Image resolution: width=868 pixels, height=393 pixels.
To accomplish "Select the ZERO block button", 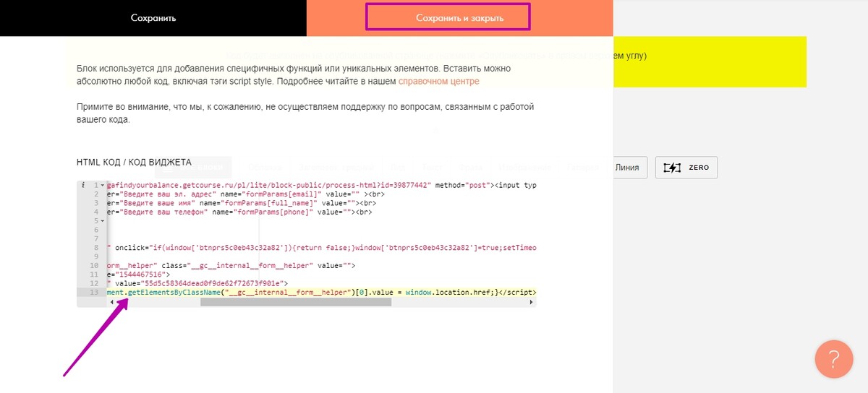I will (686, 167).
